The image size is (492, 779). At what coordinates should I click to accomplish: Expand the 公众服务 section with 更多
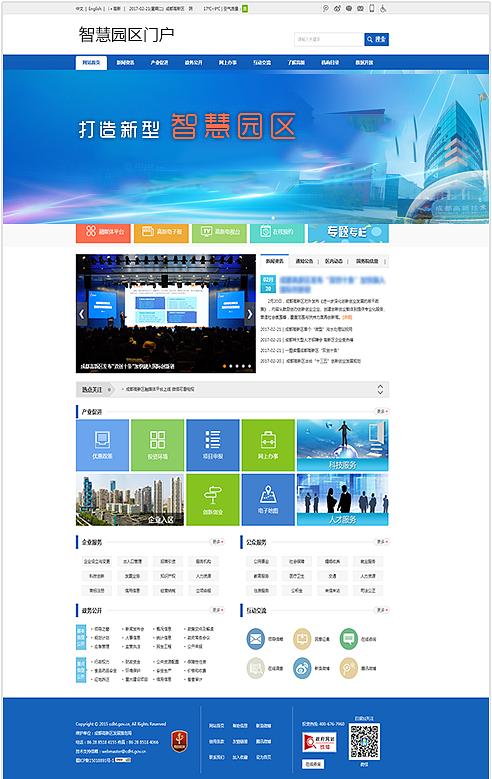(x=382, y=542)
